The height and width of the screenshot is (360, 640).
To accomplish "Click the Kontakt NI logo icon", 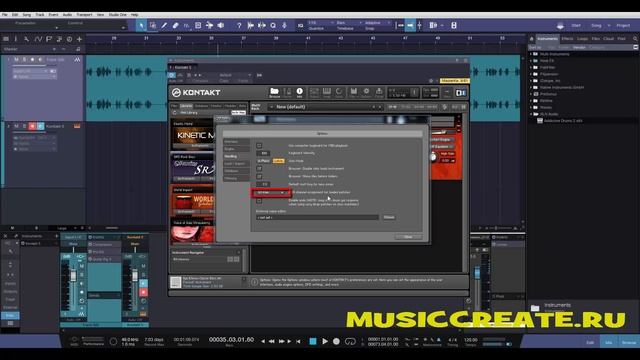I will tap(461, 93).
